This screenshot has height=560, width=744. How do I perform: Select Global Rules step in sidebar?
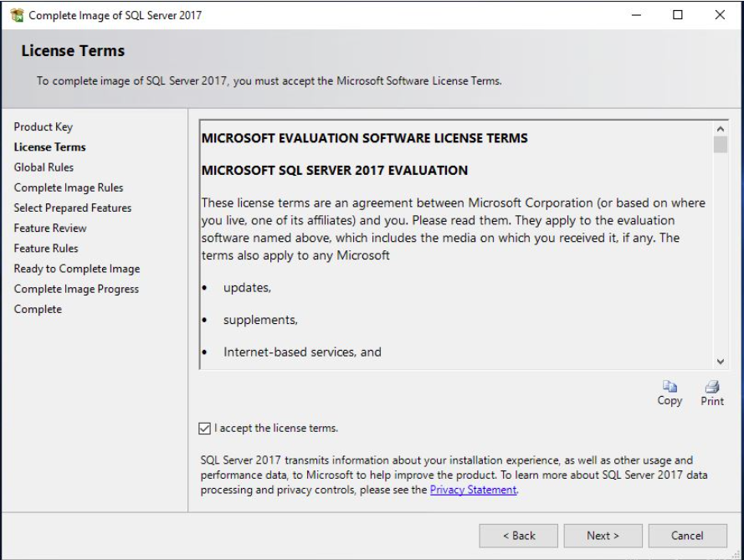coord(44,167)
